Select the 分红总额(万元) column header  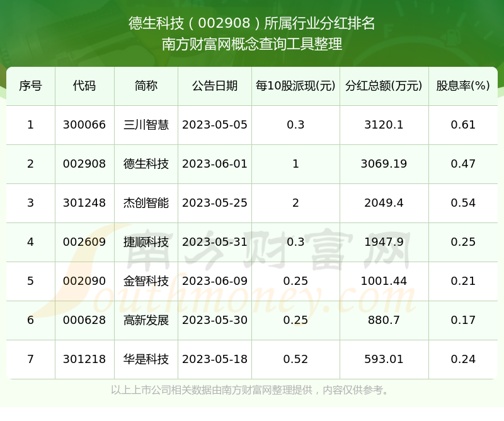pyautogui.click(x=384, y=86)
